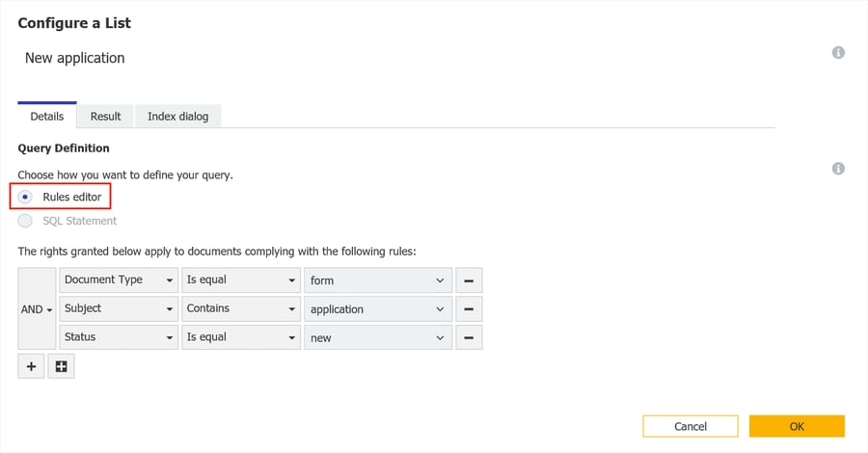The width and height of the screenshot is (868, 453).
Task: Select the SQL Statement radio option
Action: tap(26, 221)
